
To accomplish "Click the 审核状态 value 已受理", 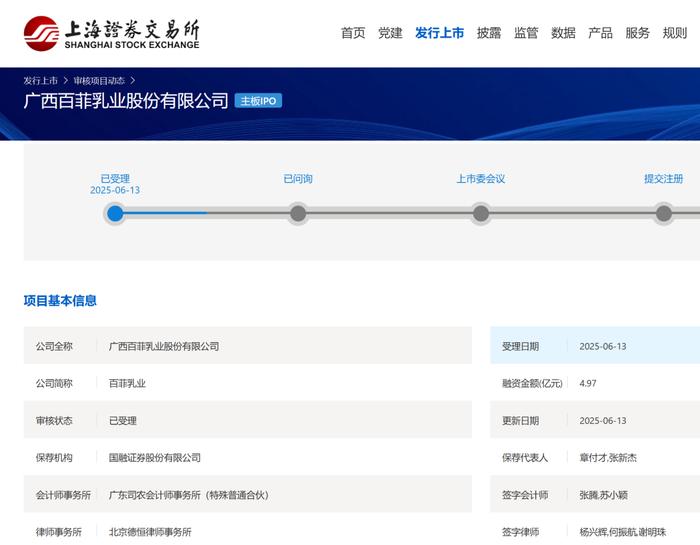I will point(123,420).
